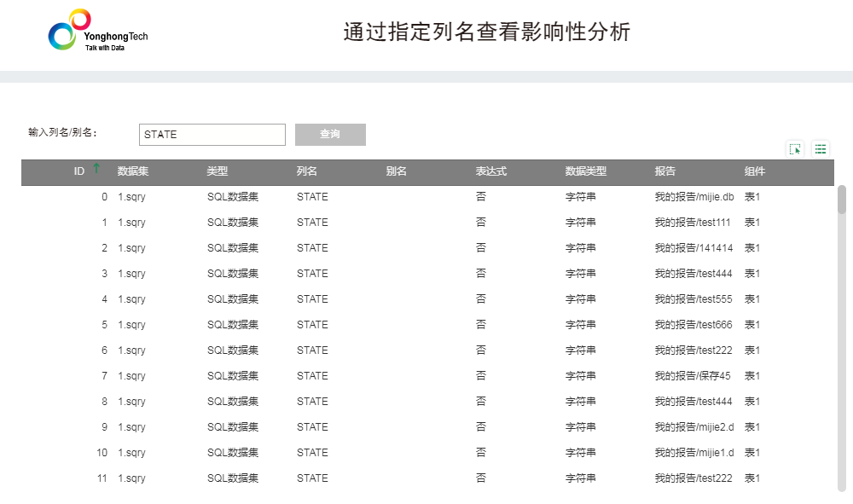Viewport: 853px width, 504px height.
Task: Select the 类型 column header
Action: coord(218,171)
